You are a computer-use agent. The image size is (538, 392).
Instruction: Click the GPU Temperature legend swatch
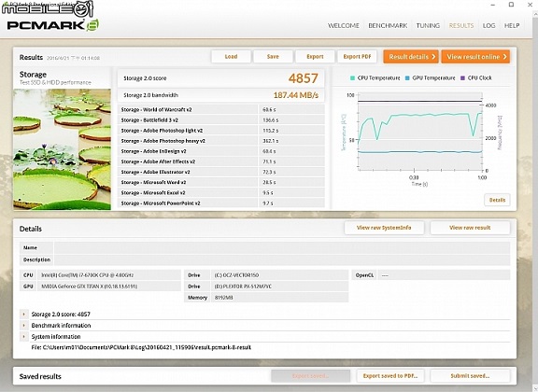[x=407, y=78]
